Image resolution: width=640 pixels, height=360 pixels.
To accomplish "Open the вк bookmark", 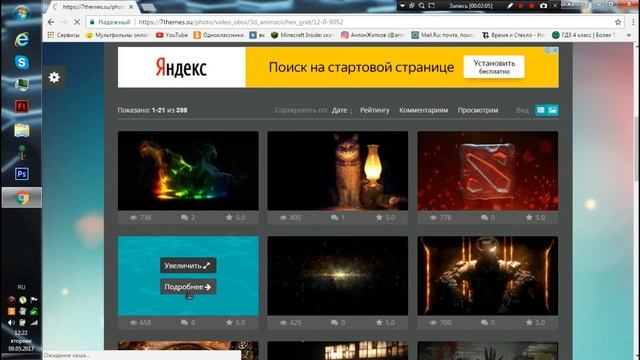I will coord(257,35).
